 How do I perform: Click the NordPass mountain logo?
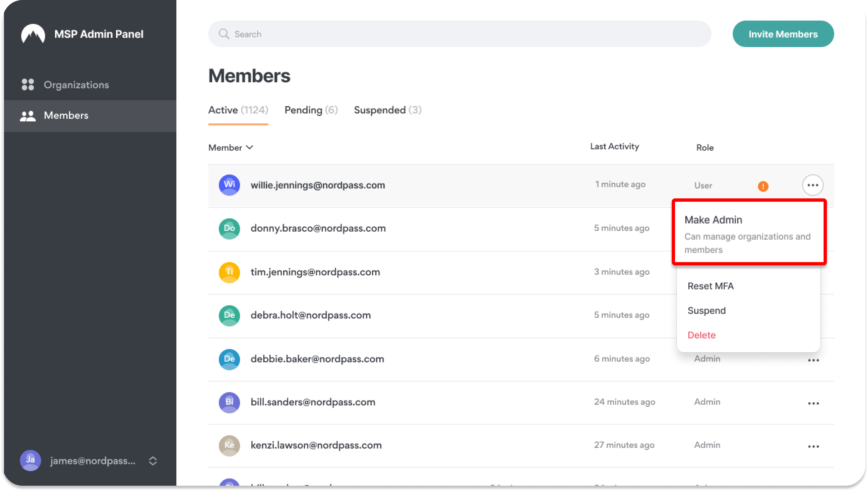33,34
